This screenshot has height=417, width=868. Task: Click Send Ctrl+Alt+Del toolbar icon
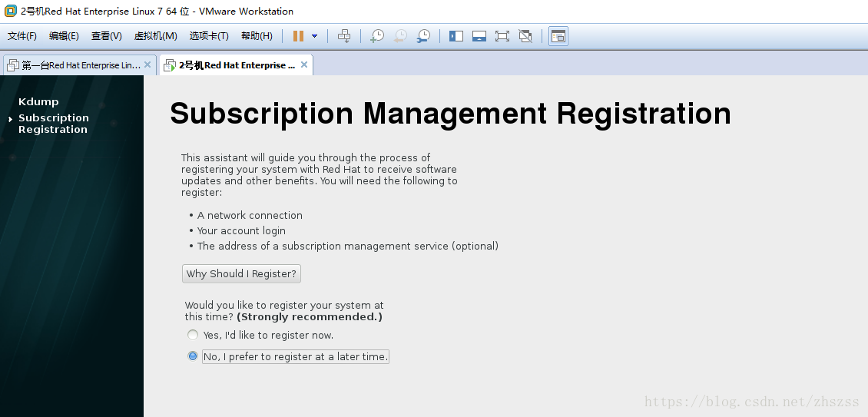tap(344, 36)
